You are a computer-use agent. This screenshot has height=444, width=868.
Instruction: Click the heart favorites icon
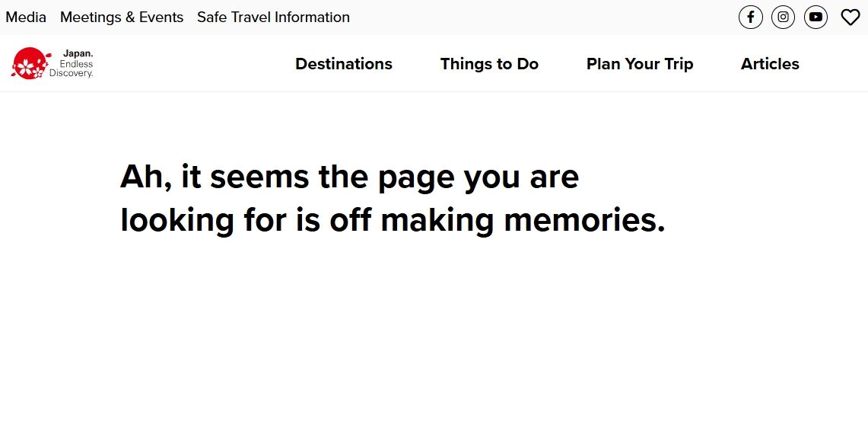click(x=850, y=17)
